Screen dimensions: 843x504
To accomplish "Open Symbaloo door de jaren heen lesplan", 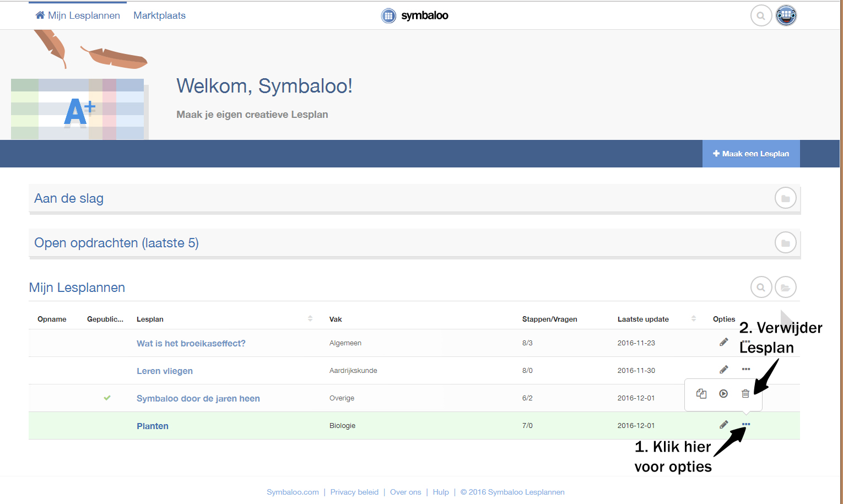I will (x=198, y=398).
